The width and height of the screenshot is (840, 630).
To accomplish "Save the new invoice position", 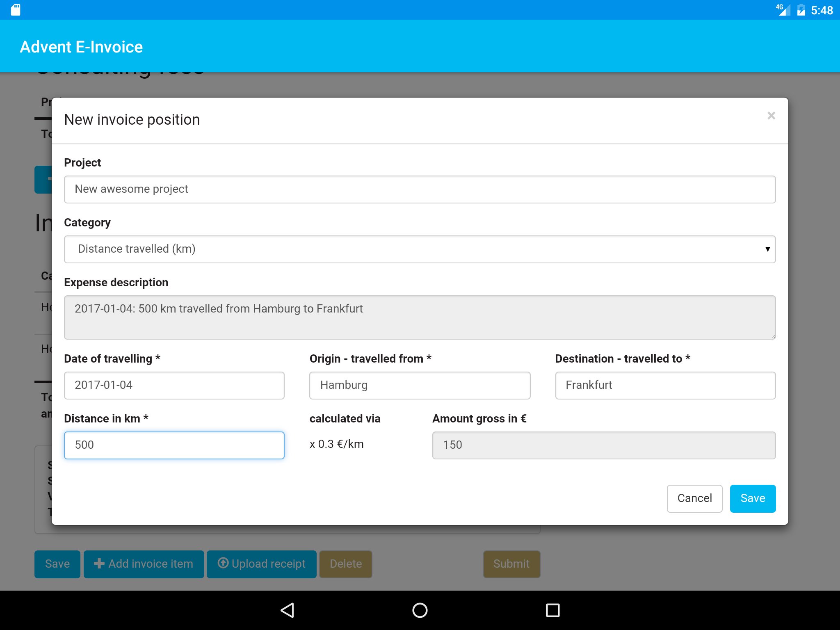I will point(752,498).
